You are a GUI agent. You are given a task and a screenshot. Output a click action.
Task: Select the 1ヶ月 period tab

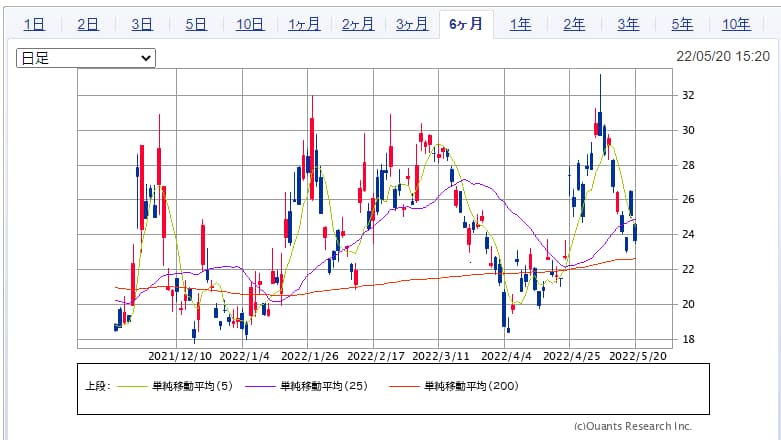[304, 24]
